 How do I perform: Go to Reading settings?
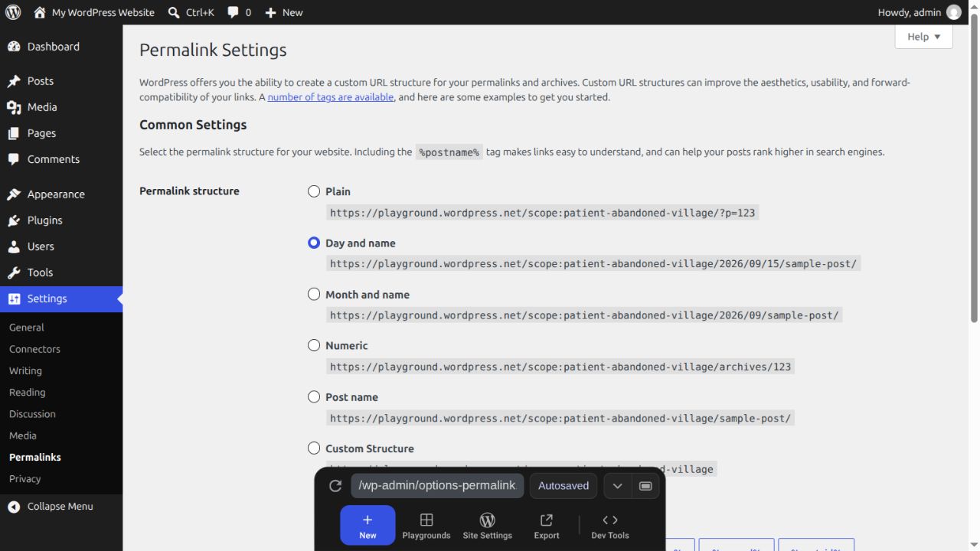[x=27, y=393]
